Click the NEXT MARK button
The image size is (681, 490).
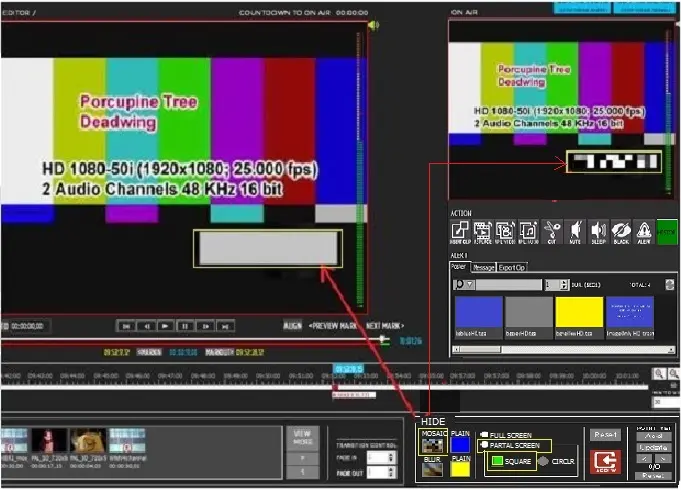[x=386, y=325]
